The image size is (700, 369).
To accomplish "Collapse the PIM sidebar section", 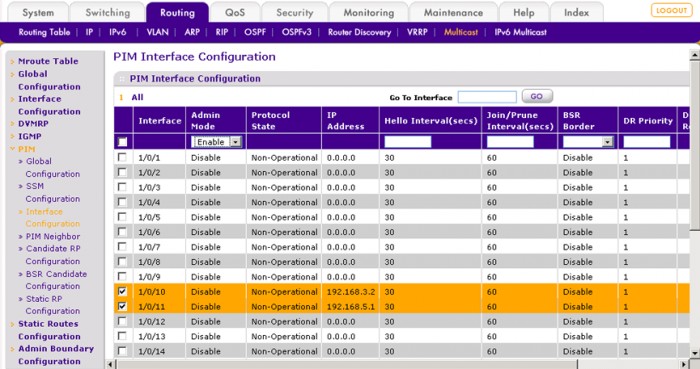I will [x=26, y=149].
